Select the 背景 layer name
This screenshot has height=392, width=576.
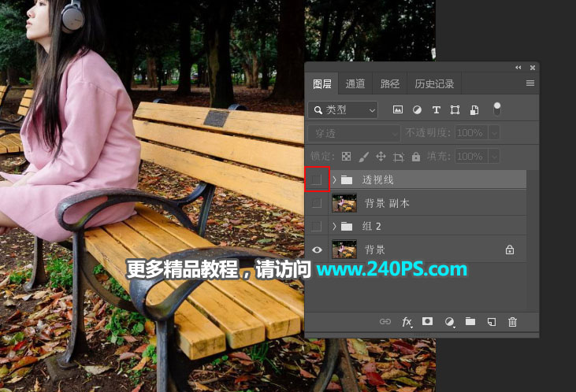pos(375,250)
